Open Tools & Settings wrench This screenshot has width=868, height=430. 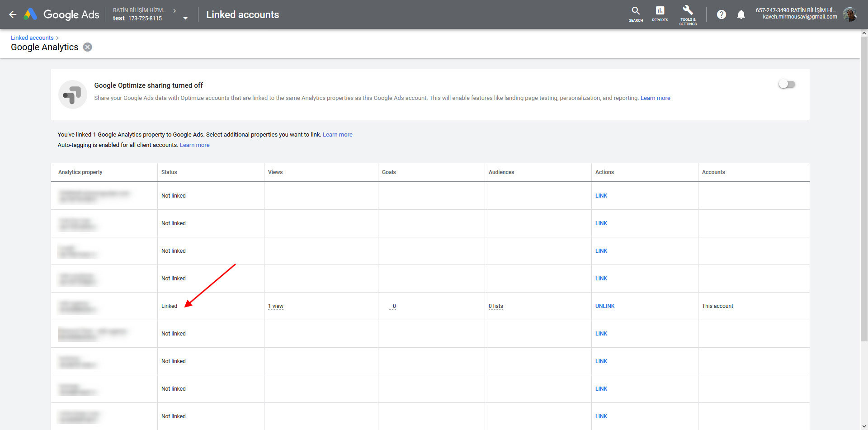pos(688,15)
